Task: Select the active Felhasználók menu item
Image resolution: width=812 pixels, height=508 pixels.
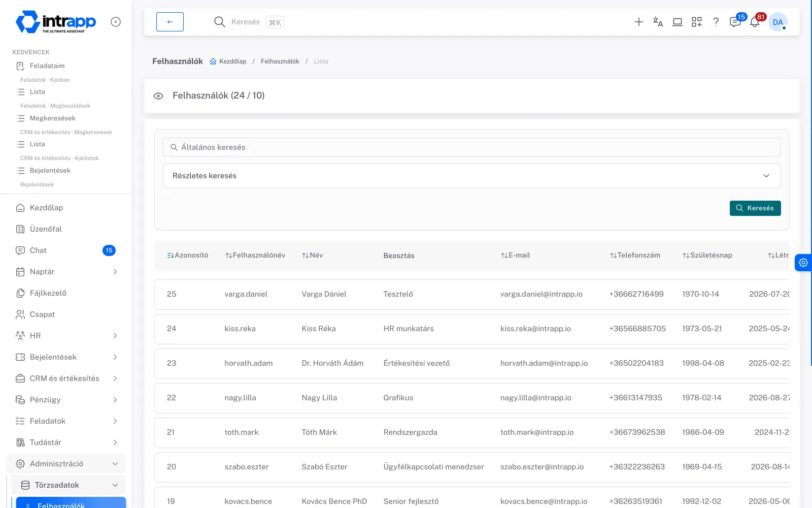Action: click(x=71, y=503)
